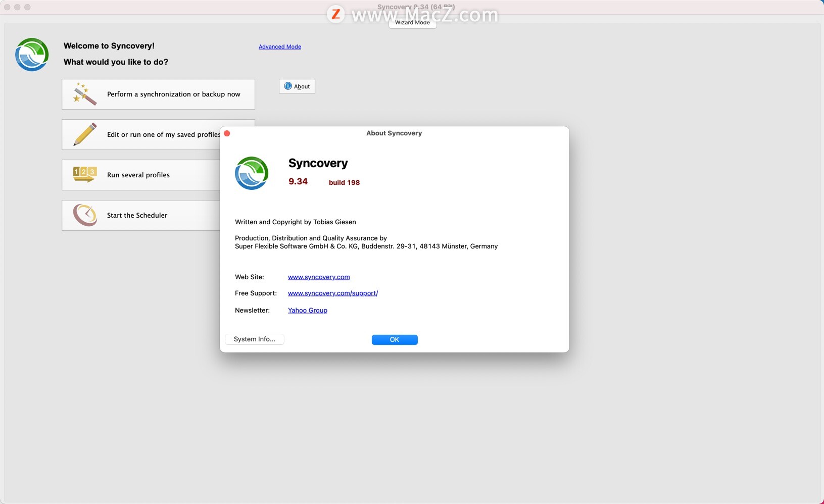Image resolution: width=824 pixels, height=504 pixels.
Task: Click the Wizard Mode tab at top
Action: point(412,22)
